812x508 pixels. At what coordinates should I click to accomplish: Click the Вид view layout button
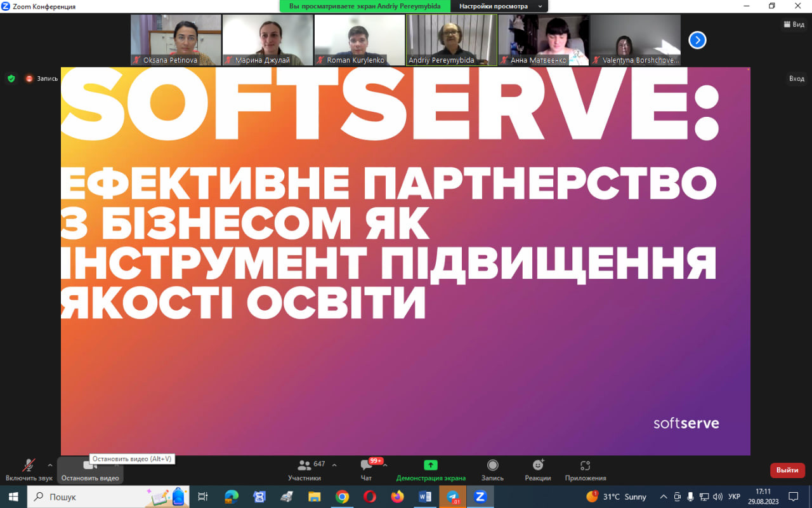(x=794, y=24)
